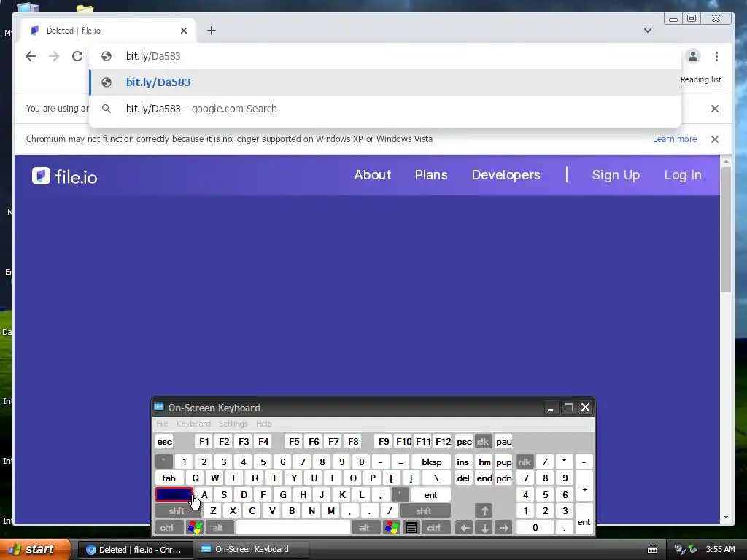Click the right arrow key
Viewport: 747px width, 560px height.
(x=503, y=528)
